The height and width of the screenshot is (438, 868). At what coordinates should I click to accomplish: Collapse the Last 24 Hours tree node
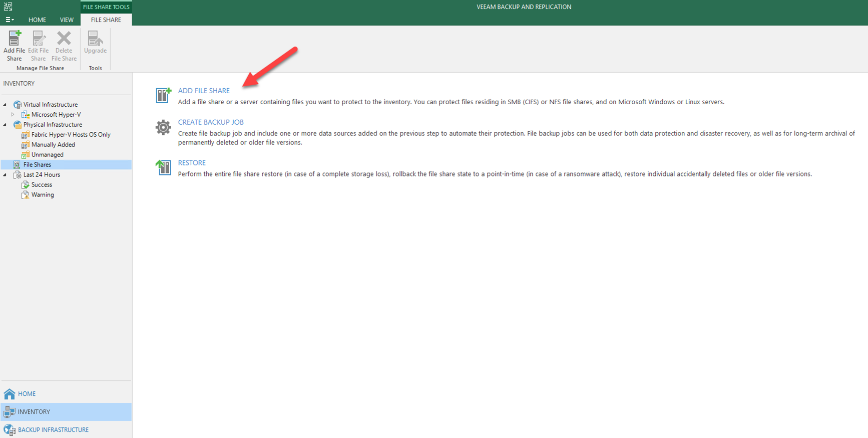pyautogui.click(x=6, y=175)
